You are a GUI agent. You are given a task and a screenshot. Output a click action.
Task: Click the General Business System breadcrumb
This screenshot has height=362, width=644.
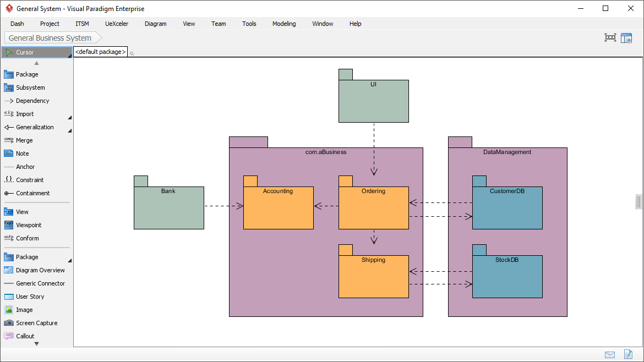click(49, 38)
